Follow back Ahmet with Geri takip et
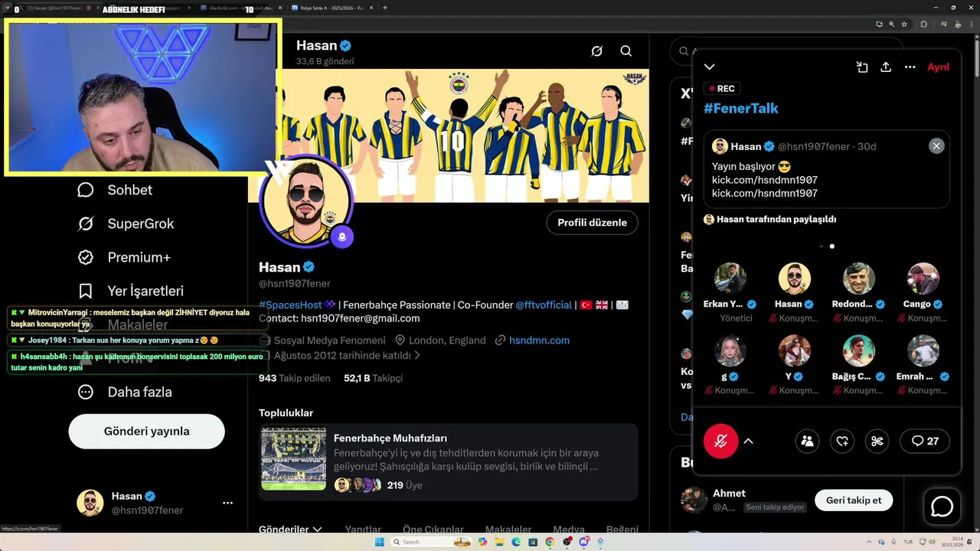This screenshot has width=980, height=551. click(x=854, y=500)
